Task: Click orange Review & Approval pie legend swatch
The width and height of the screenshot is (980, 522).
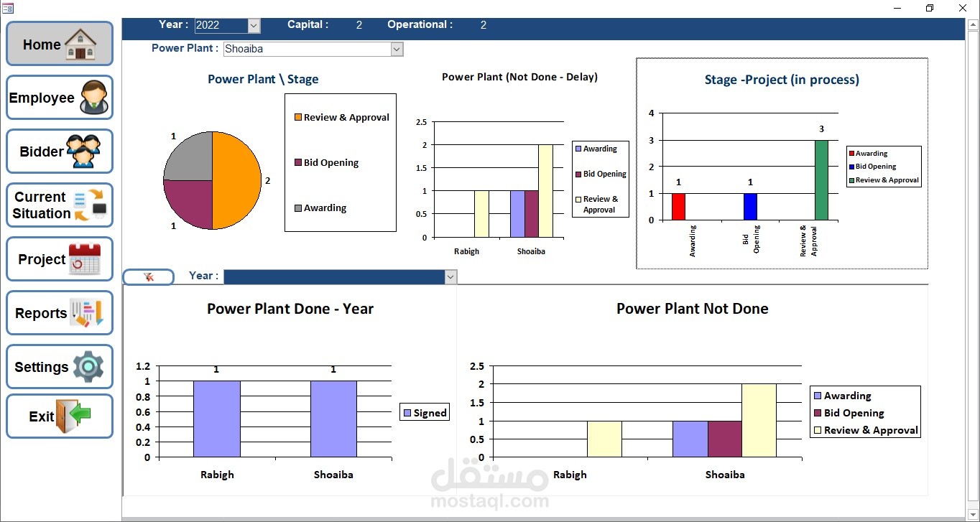Action: pyautogui.click(x=297, y=117)
